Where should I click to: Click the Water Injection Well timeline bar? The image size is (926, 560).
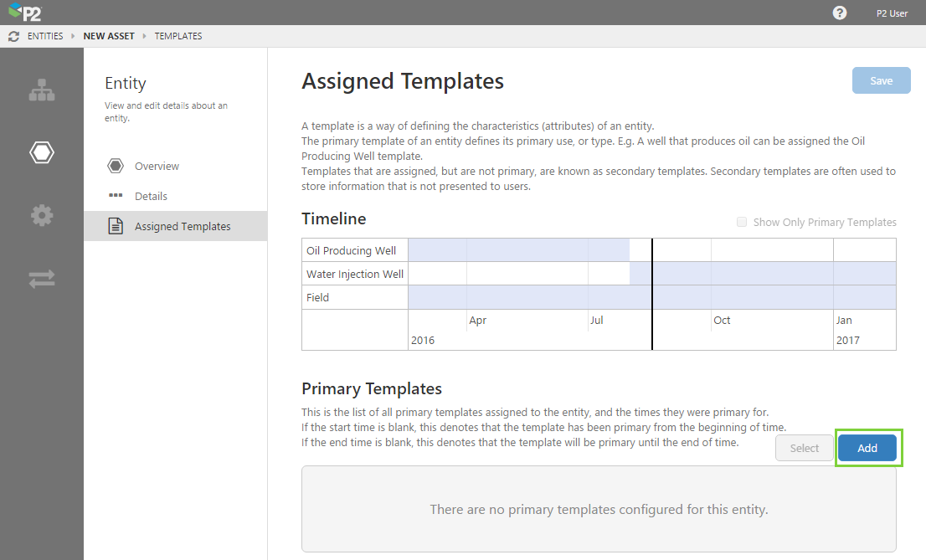pyautogui.click(x=762, y=273)
